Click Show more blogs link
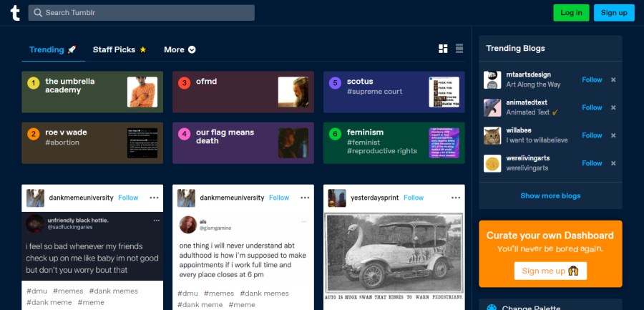 click(x=550, y=195)
